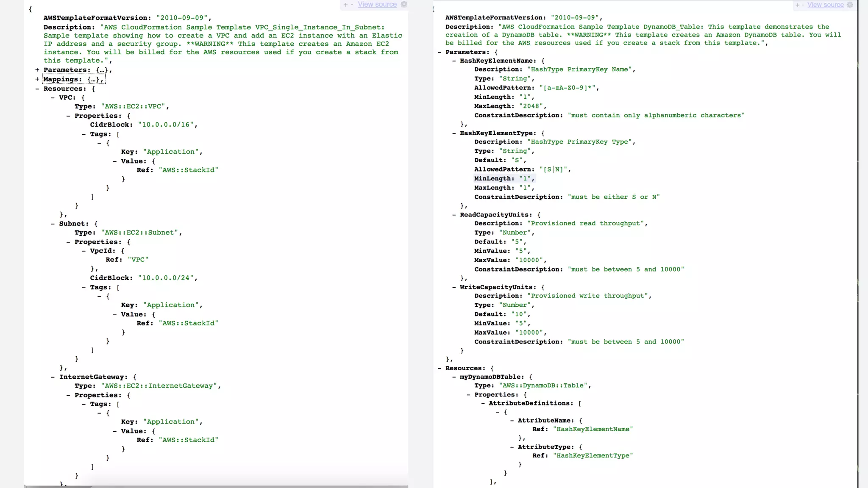This screenshot has width=868, height=488.
Task: Collapse the Subnet resource node
Action: pyautogui.click(x=53, y=224)
